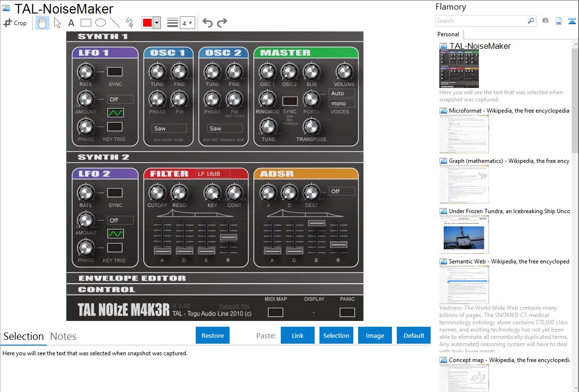
Task: Select the freehand squiggle tool
Action: coord(129,23)
